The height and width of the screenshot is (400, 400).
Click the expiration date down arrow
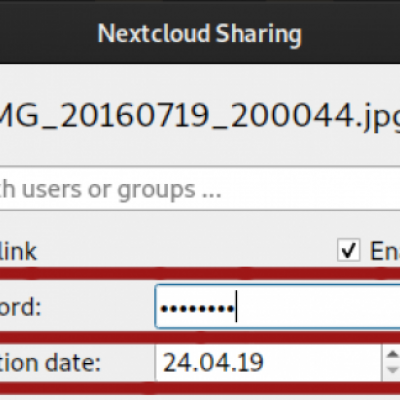tap(393, 371)
